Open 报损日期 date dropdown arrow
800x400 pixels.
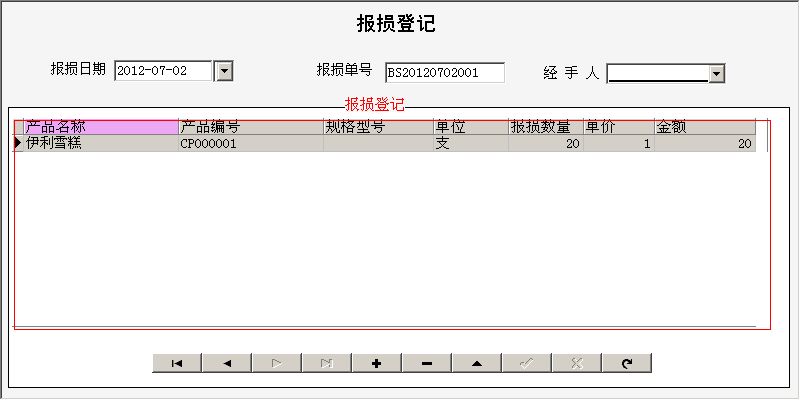pos(223,71)
